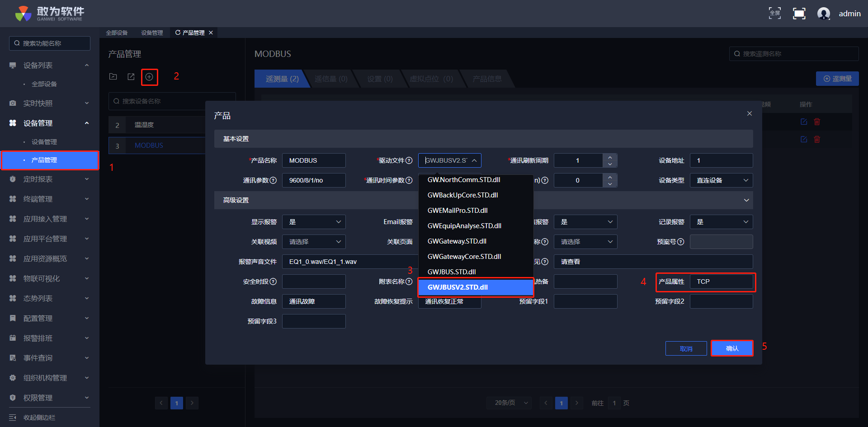868x427 pixels.
Task: Collapse the 高级设置 section
Action: point(746,200)
